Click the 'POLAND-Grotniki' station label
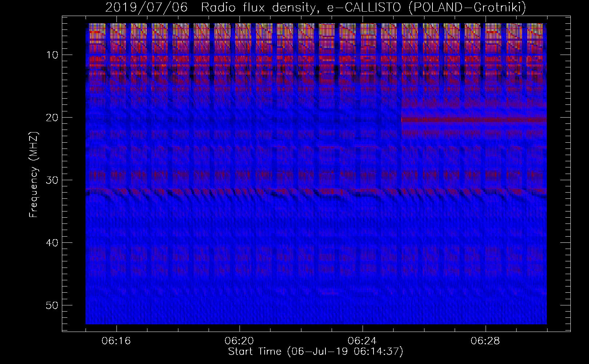 (467, 7)
